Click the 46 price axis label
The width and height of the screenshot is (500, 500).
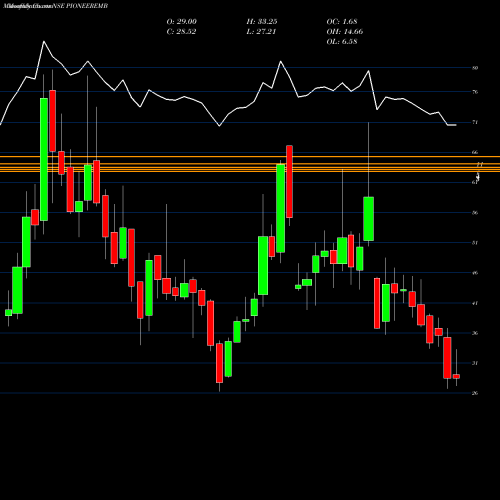(475, 273)
